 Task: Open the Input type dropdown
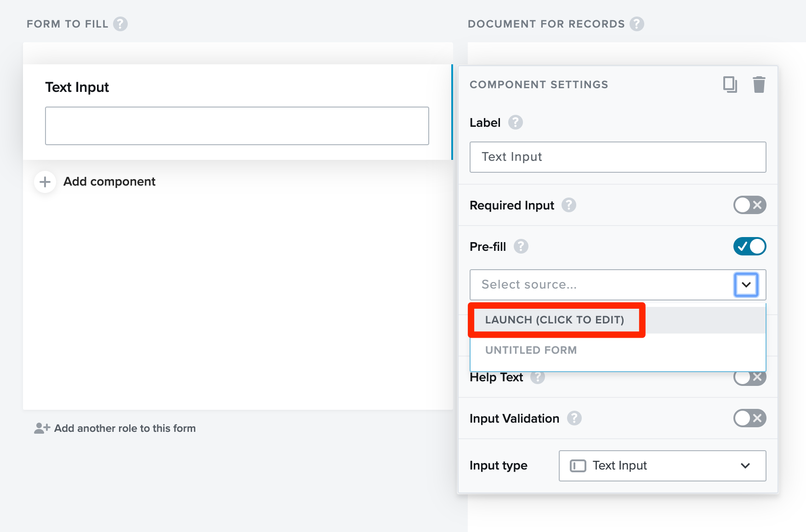662,466
